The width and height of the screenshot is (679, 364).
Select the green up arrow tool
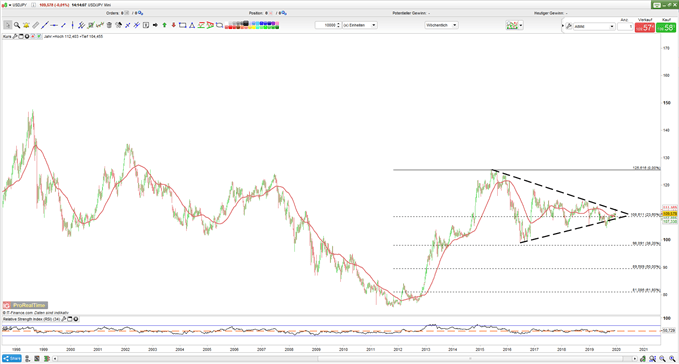click(165, 25)
